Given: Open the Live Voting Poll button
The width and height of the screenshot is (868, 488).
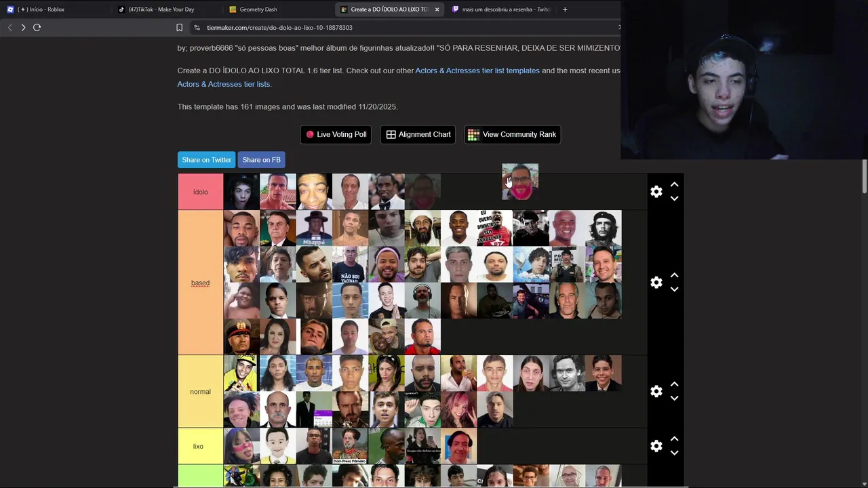Looking at the screenshot, I should [x=336, y=134].
